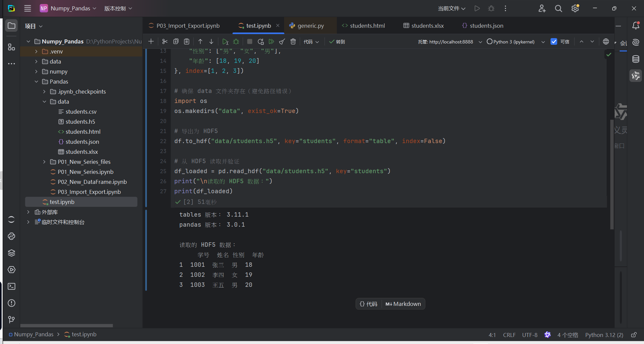
Task: Open the Problems tool window
Action: click(11, 303)
